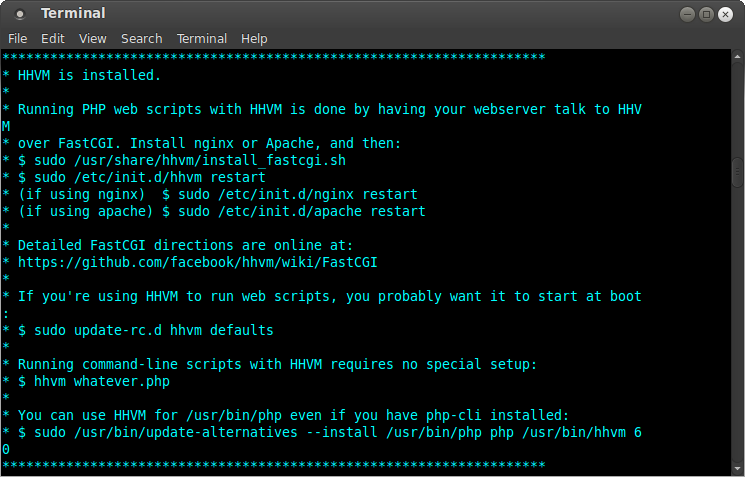Open the File menu
Viewport: 745px width, 477px height.
click(x=18, y=38)
